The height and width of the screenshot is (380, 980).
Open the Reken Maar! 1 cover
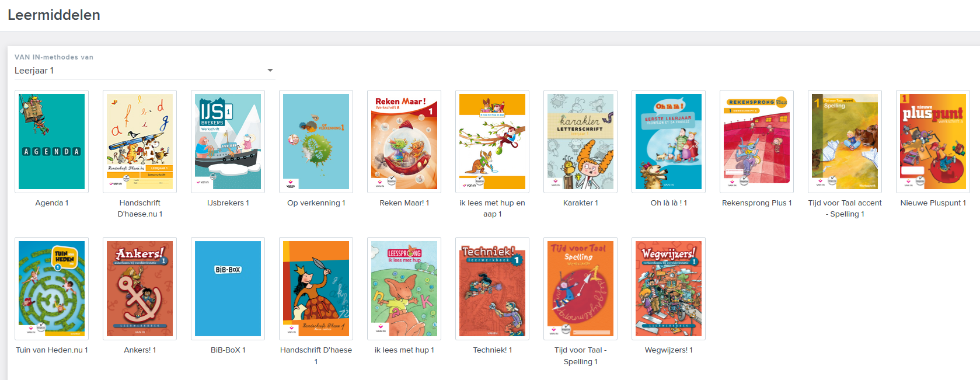(404, 141)
